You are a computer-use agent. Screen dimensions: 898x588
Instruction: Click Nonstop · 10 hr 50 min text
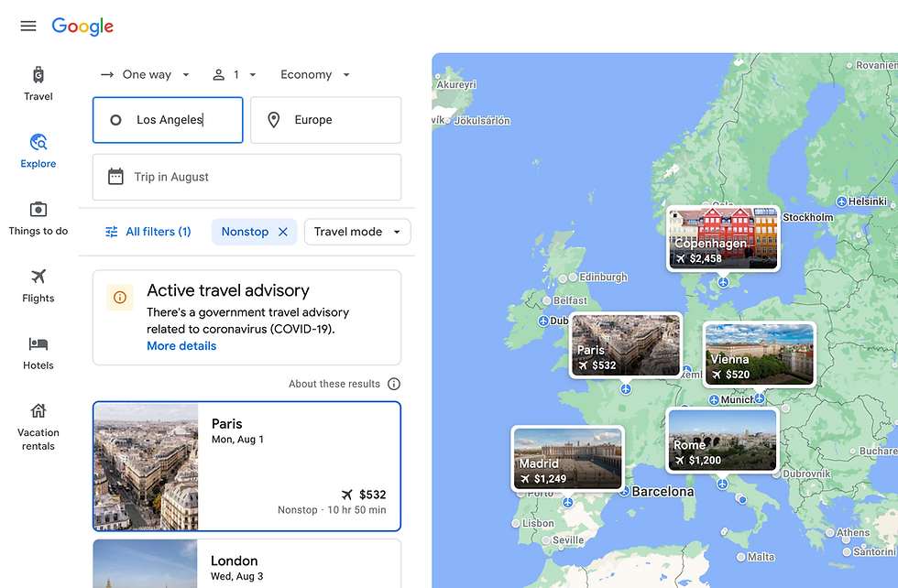(x=332, y=509)
